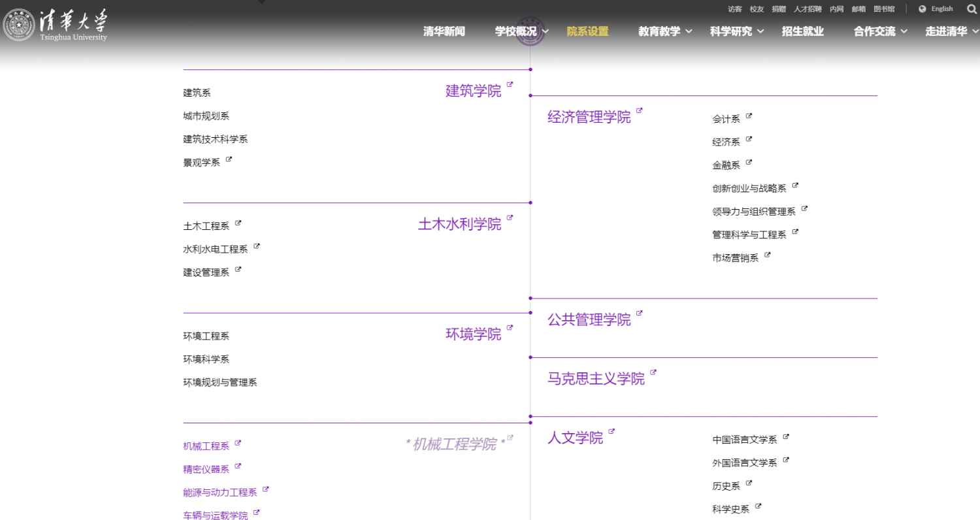This screenshot has width=980, height=520.
Task: Click the 环境规划与管理系 text
Action: tap(220, 382)
